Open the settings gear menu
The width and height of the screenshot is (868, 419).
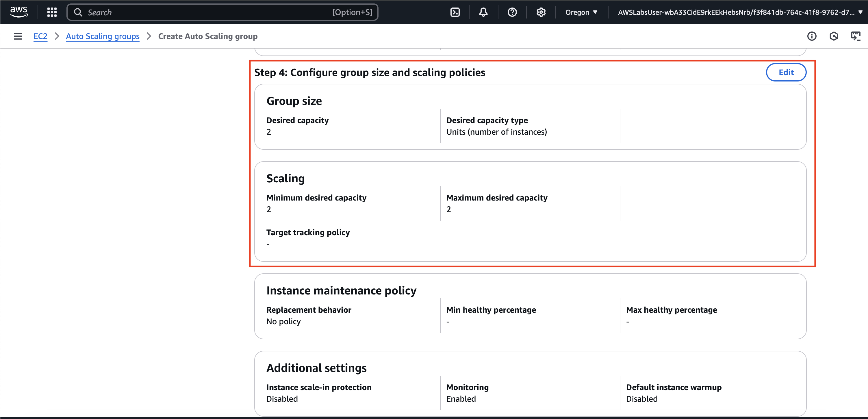tap(541, 12)
